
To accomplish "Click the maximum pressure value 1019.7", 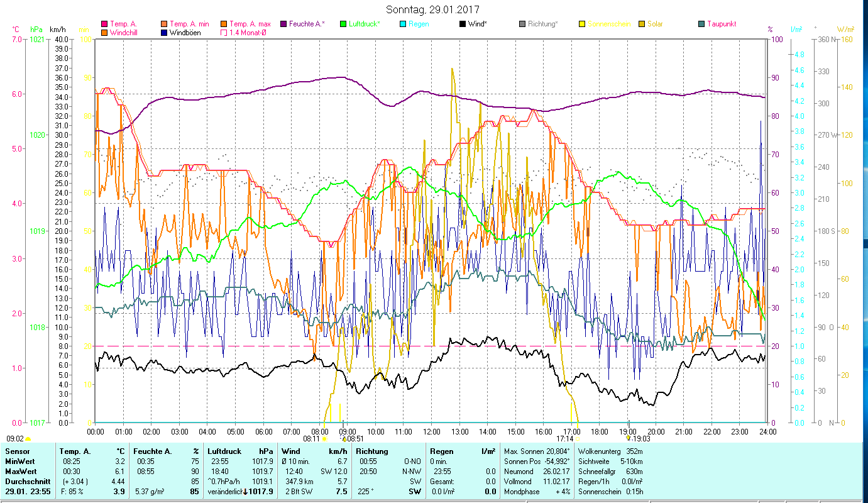I will (261, 471).
